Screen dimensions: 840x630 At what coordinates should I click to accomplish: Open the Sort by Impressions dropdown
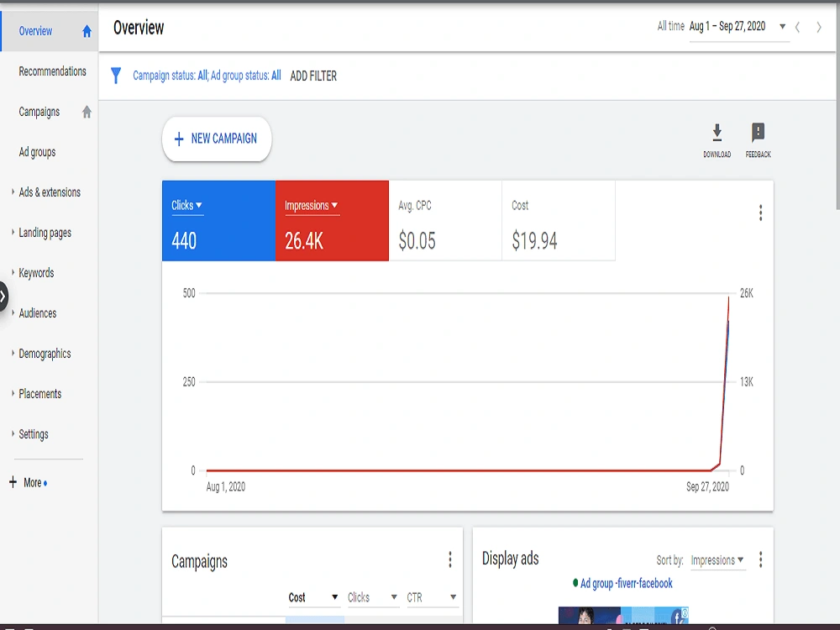717,560
